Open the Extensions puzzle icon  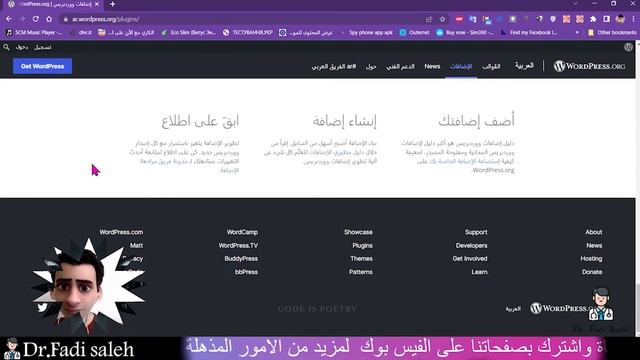tap(593, 19)
